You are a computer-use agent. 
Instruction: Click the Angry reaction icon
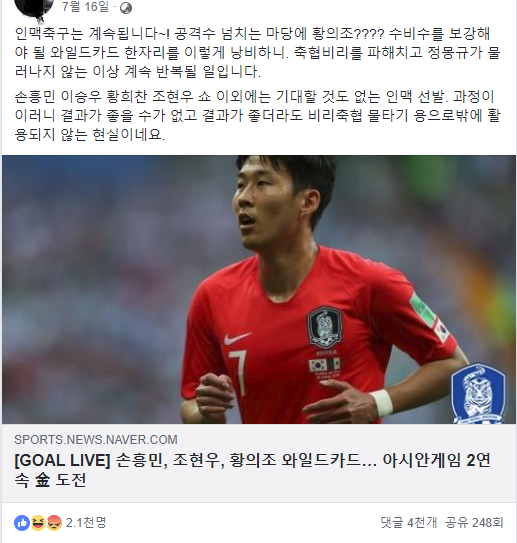coord(54,523)
